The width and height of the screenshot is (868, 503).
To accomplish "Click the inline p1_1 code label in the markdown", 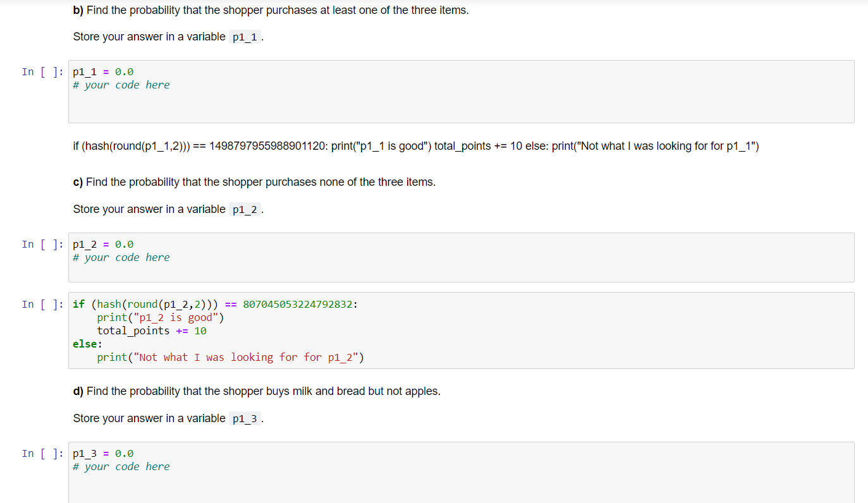I will (x=244, y=37).
